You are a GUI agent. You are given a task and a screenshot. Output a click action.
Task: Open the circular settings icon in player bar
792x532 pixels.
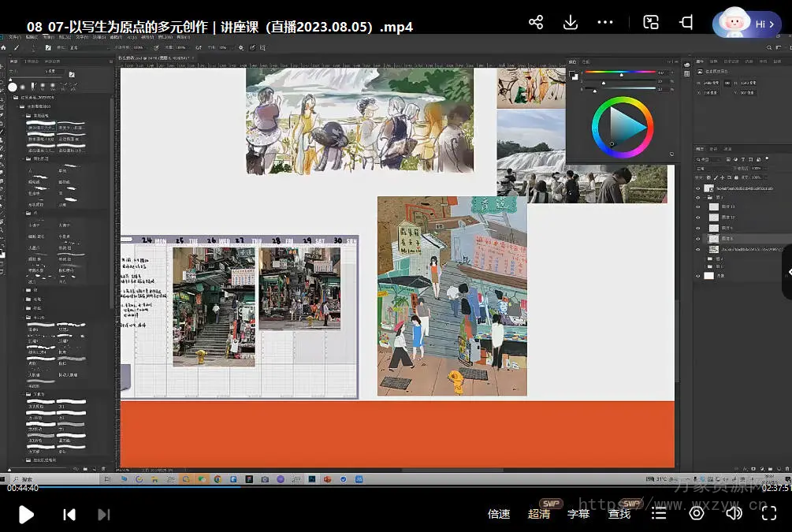696,514
